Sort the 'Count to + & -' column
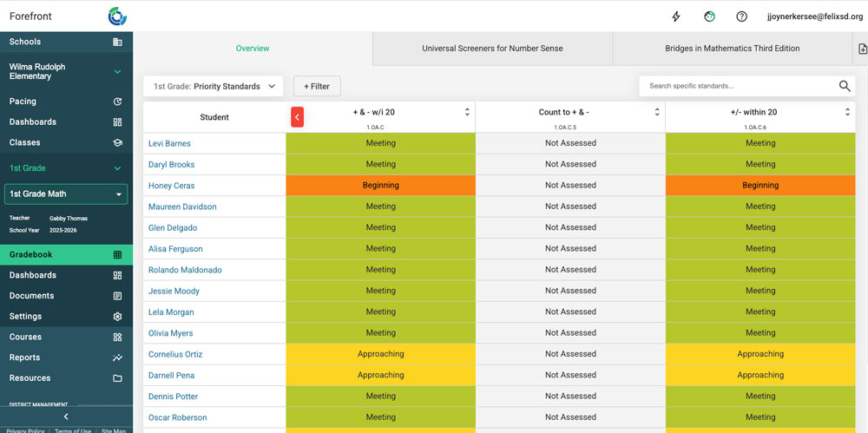 [x=657, y=112]
